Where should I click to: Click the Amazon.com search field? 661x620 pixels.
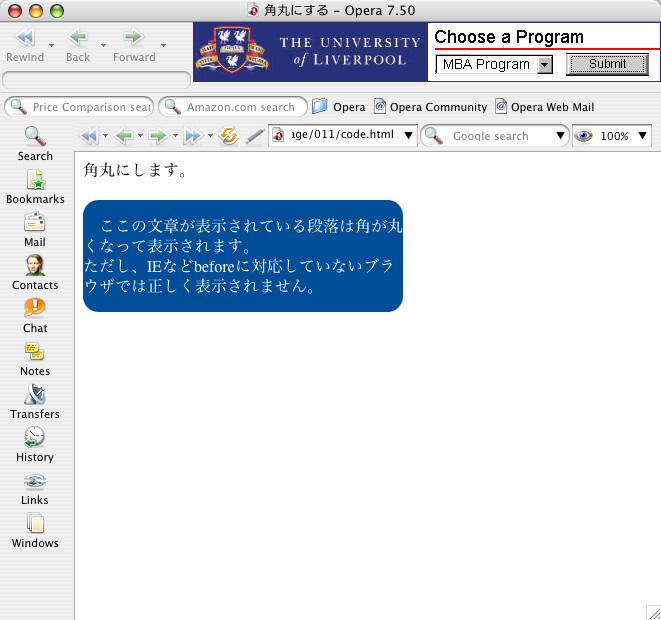point(240,107)
